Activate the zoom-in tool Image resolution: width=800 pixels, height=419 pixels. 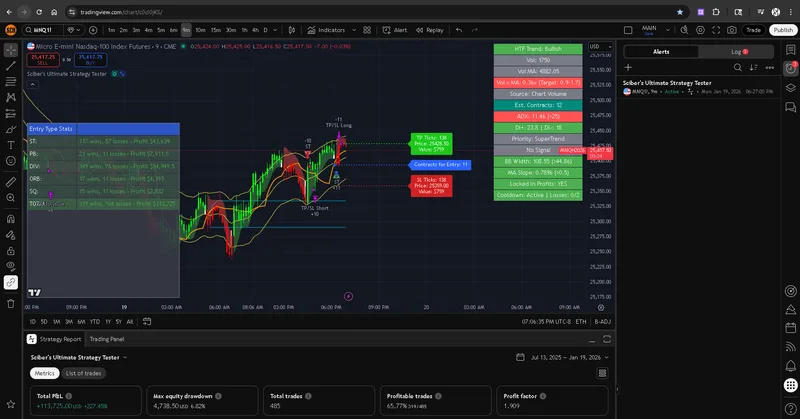click(11, 198)
